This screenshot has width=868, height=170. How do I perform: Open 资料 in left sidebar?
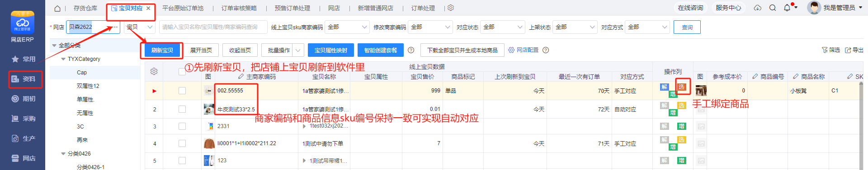(x=25, y=79)
